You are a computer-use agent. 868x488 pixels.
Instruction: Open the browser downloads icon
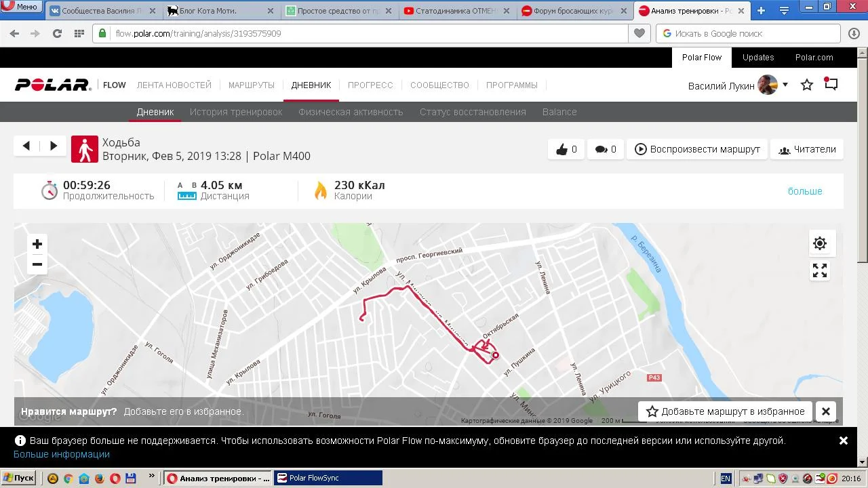click(x=854, y=33)
